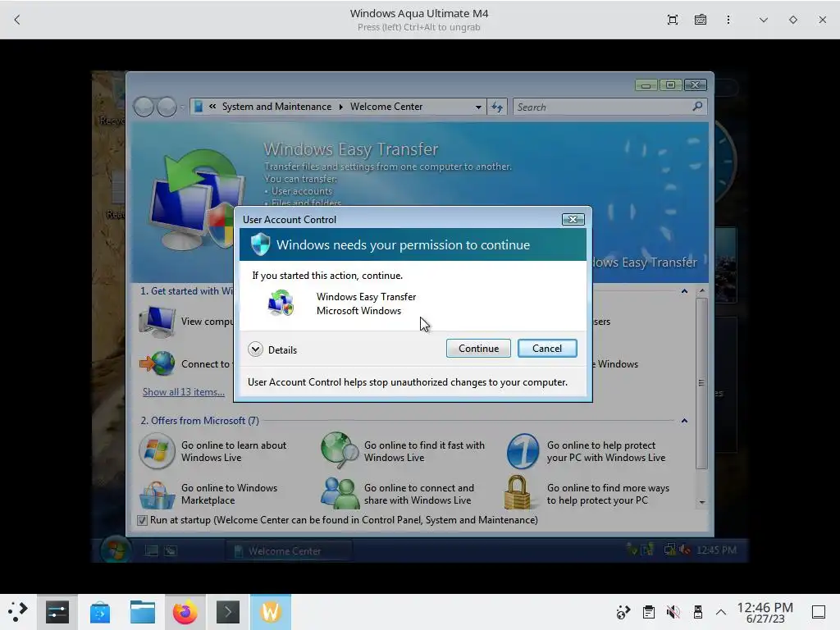
Task: Toggle fullscreen in the viewer header
Action: [x=673, y=20]
